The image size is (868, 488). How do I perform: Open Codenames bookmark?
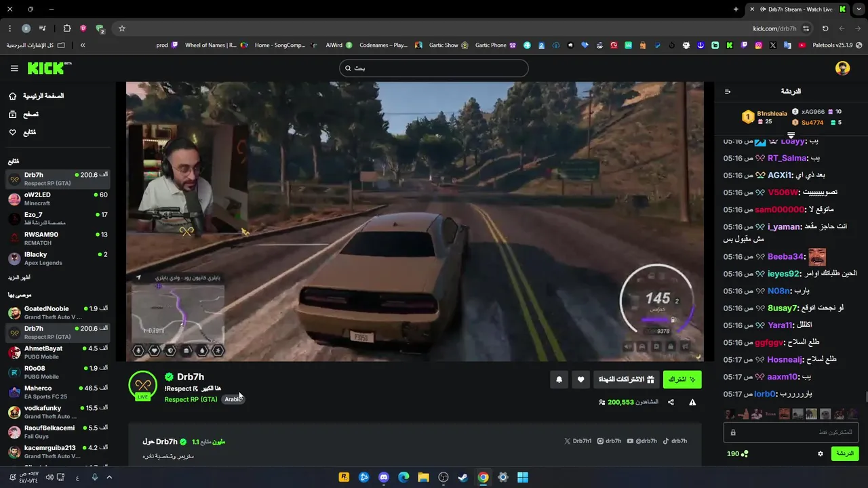[389, 45]
